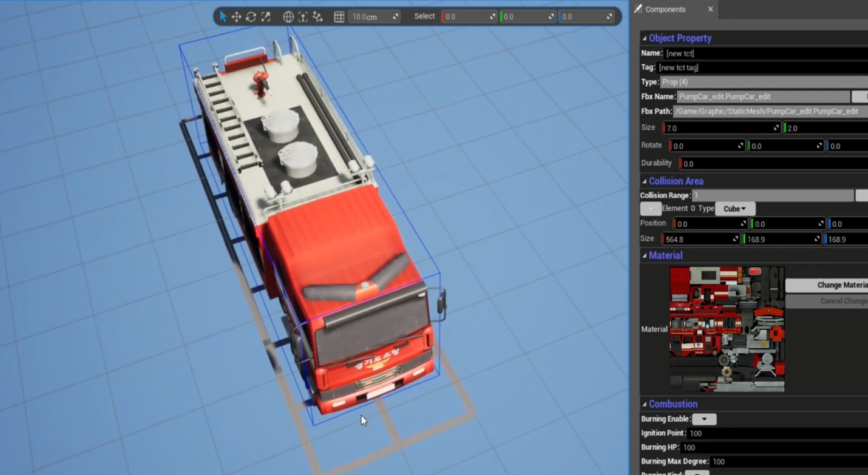
Task: Click the Change Material button
Action: (x=827, y=285)
